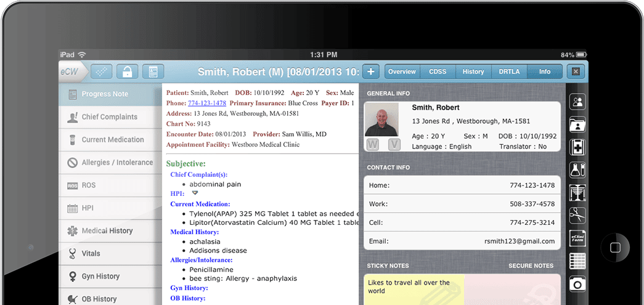Image resolution: width=644 pixels, height=305 pixels.
Task: Tap the Vitals stethoscope icon
Action: 72,254
